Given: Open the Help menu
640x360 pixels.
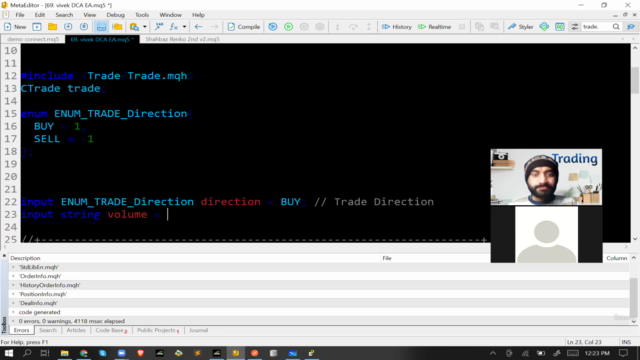Looking at the screenshot, I should pyautogui.click(x=198, y=15).
